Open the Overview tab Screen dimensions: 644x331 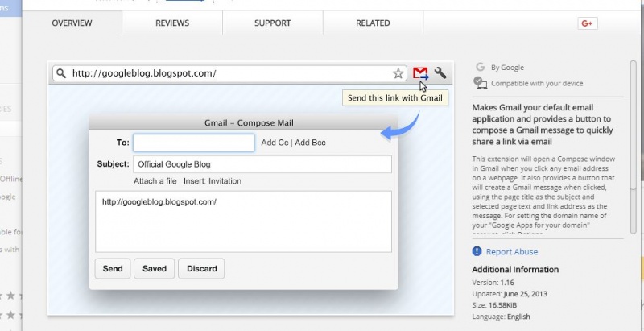click(72, 23)
